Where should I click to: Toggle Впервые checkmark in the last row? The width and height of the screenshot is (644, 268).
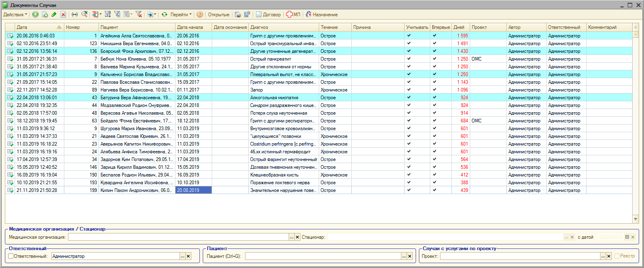pos(434,190)
